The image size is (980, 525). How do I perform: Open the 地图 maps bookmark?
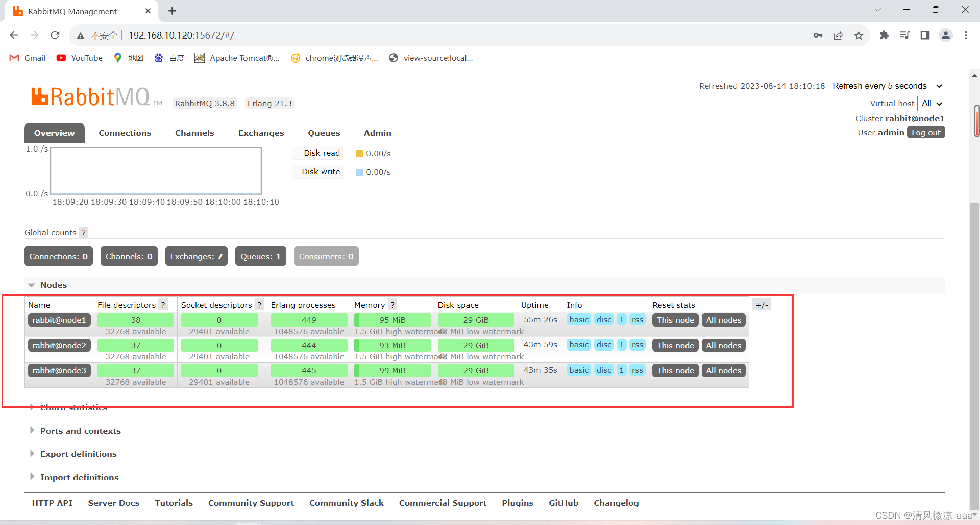(x=129, y=58)
